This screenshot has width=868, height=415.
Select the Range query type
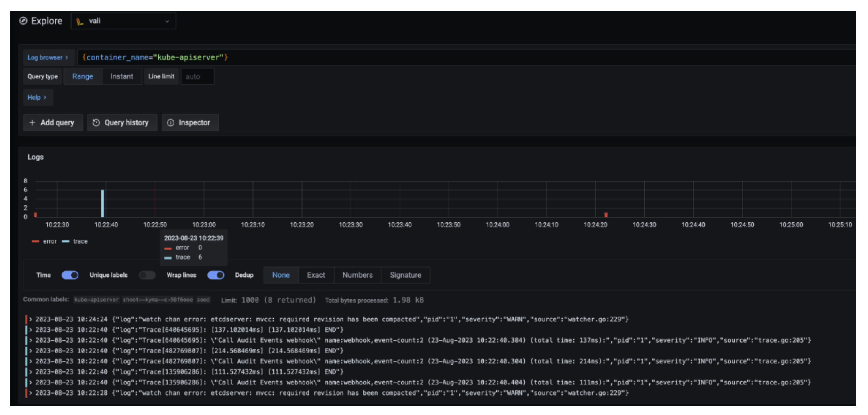(x=83, y=77)
